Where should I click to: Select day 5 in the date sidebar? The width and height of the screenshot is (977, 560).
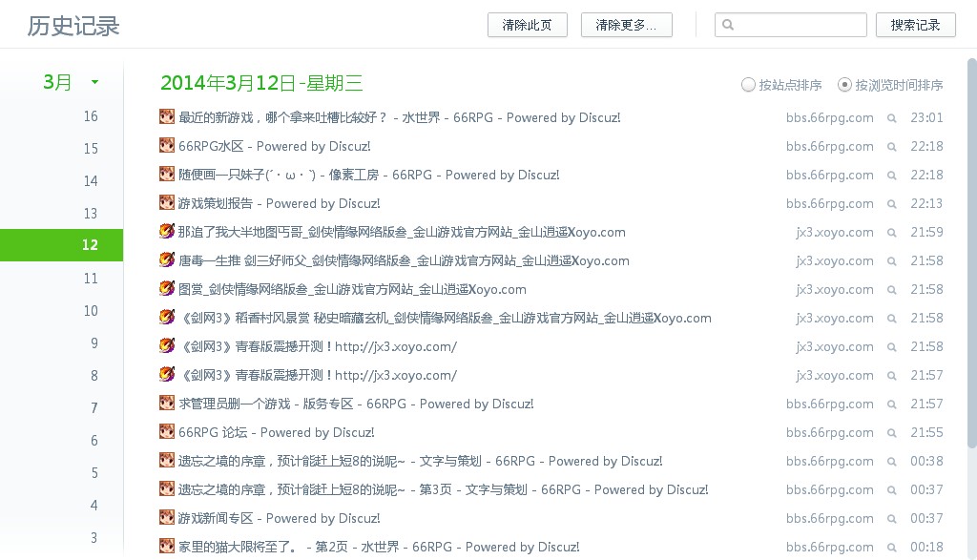tap(94, 473)
